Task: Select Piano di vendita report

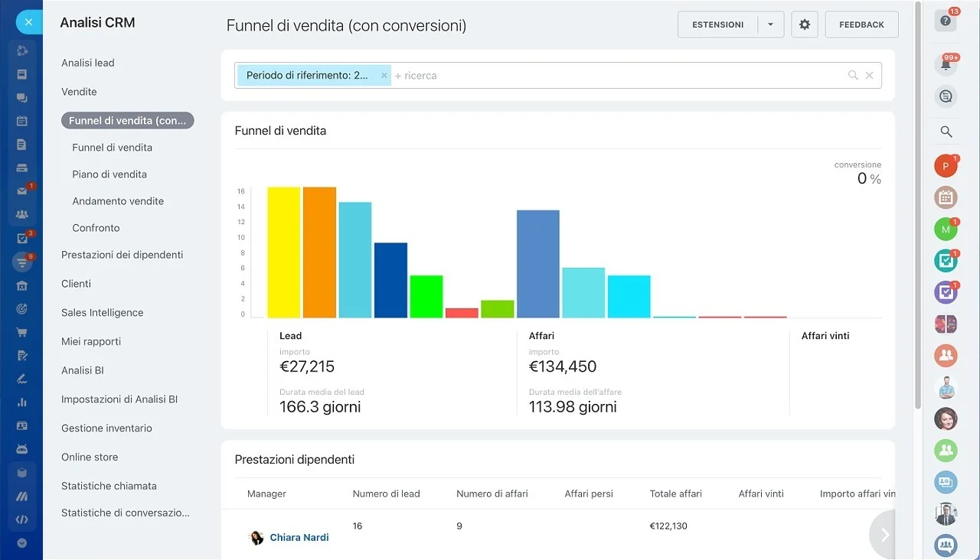Action: [109, 174]
